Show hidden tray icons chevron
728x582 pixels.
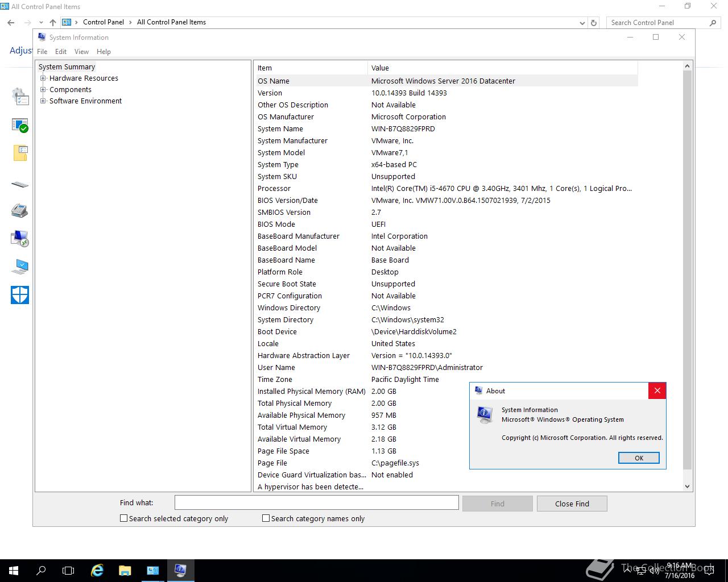click(627, 571)
